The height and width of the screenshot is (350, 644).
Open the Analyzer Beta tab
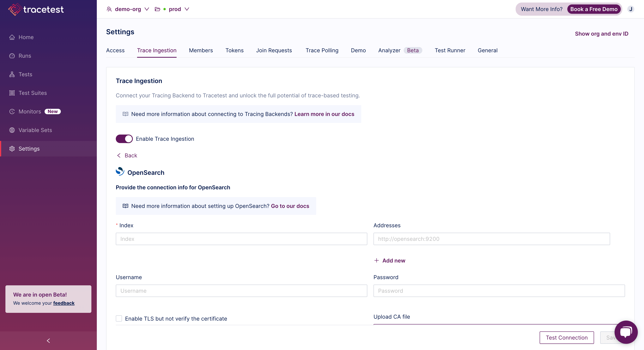[400, 51]
